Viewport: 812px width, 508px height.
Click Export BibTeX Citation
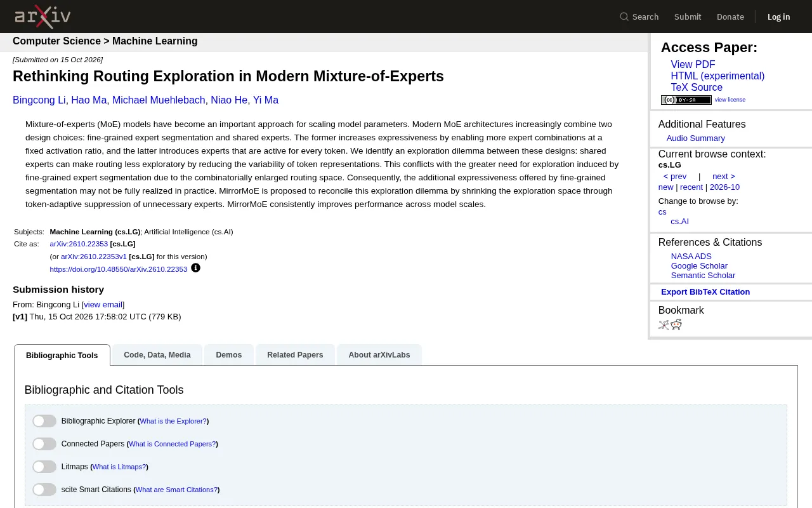[x=705, y=292]
